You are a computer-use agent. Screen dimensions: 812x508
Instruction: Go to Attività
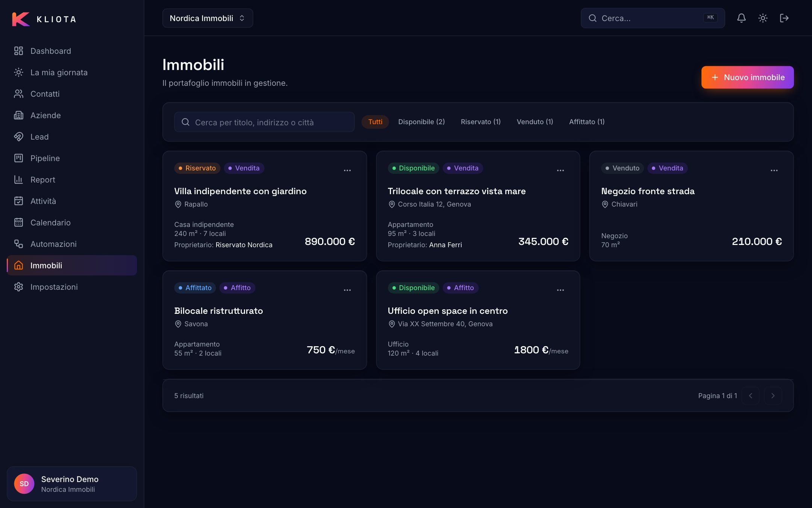(72, 201)
